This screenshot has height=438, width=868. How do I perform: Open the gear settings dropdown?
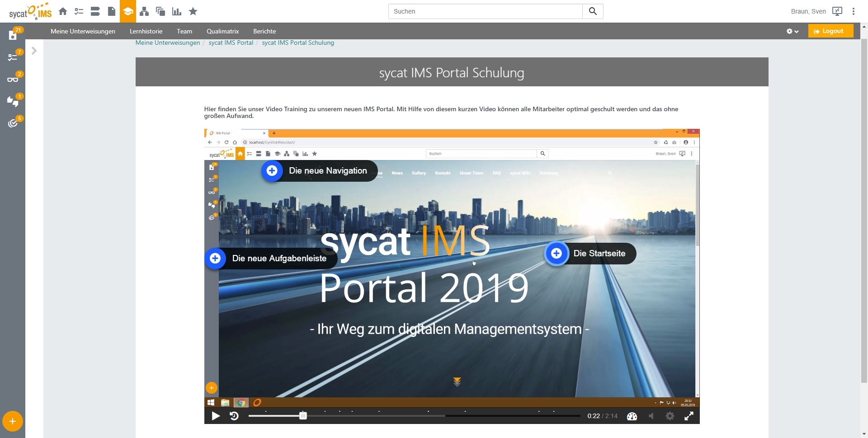(x=793, y=31)
